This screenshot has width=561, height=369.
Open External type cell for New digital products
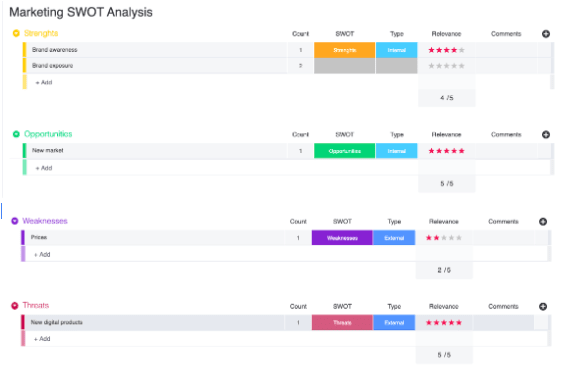[394, 322]
